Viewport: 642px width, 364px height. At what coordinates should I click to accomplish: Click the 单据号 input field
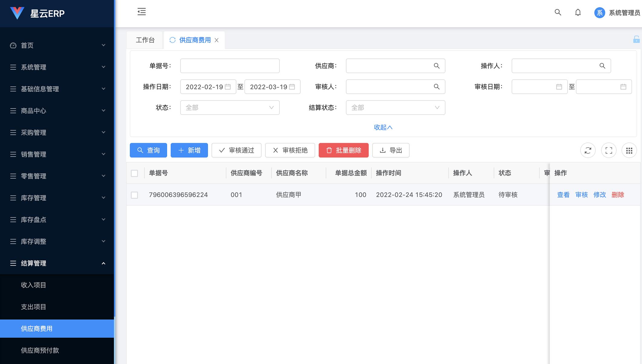pyautogui.click(x=230, y=66)
